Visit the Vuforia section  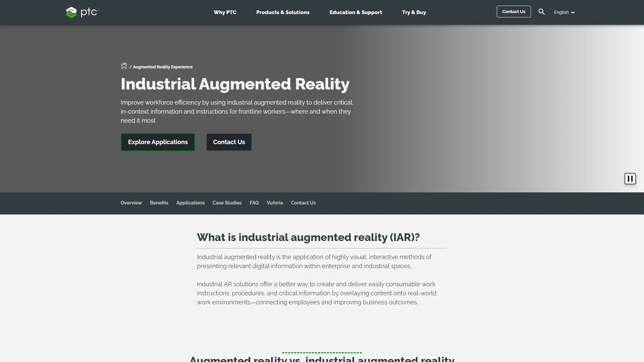(x=274, y=203)
